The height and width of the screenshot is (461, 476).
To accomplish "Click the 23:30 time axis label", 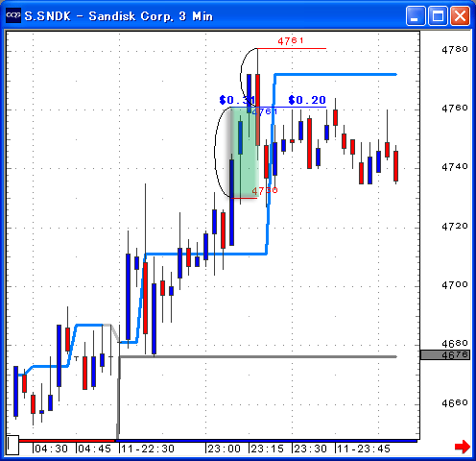I will pyautogui.click(x=310, y=449).
